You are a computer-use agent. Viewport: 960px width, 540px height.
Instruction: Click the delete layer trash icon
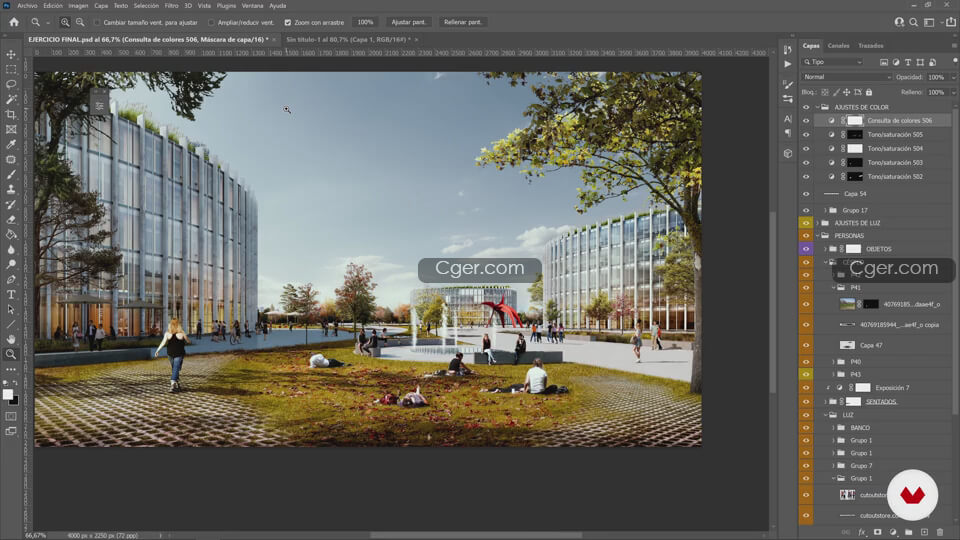click(939, 532)
